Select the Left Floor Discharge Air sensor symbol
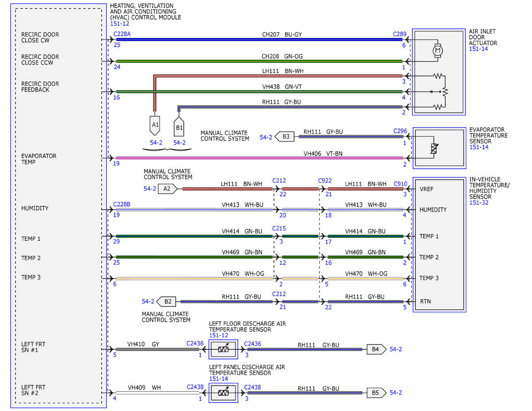The width and height of the screenshot is (532, 411). (223, 349)
